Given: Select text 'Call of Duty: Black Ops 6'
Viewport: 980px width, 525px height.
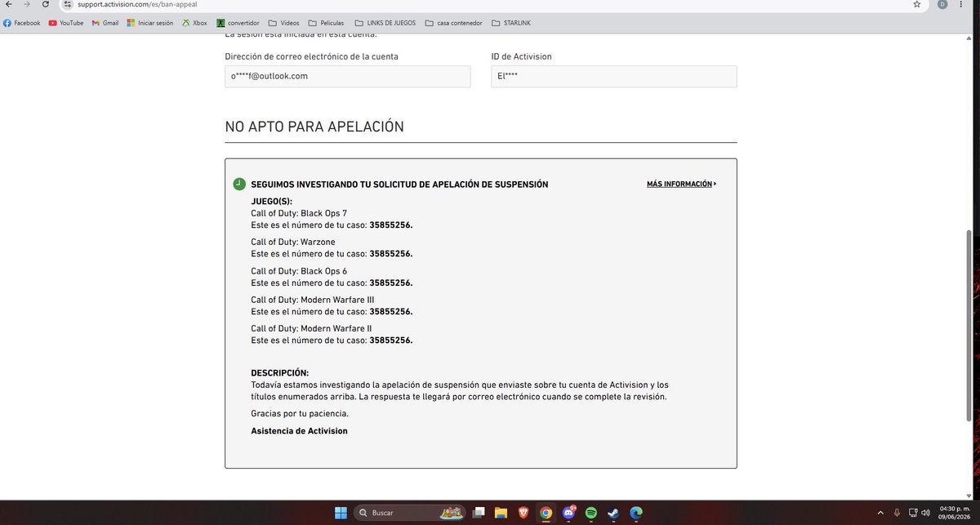Looking at the screenshot, I should tap(299, 271).
